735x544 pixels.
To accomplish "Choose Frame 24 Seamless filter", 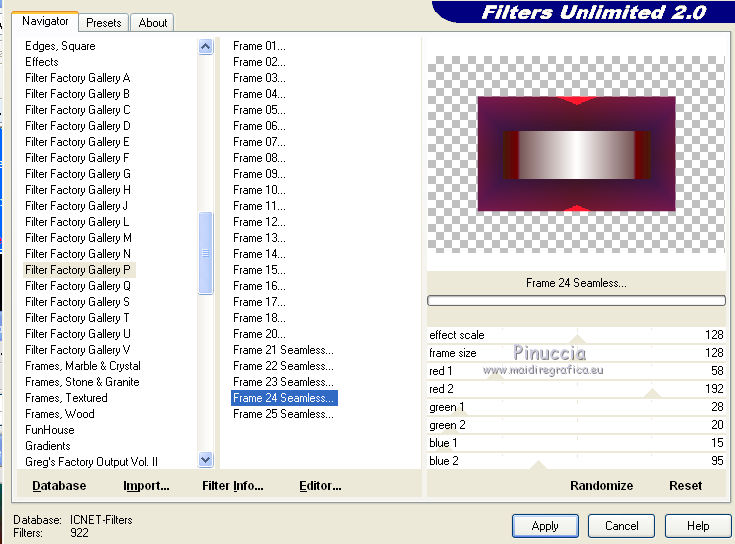I will 284,398.
